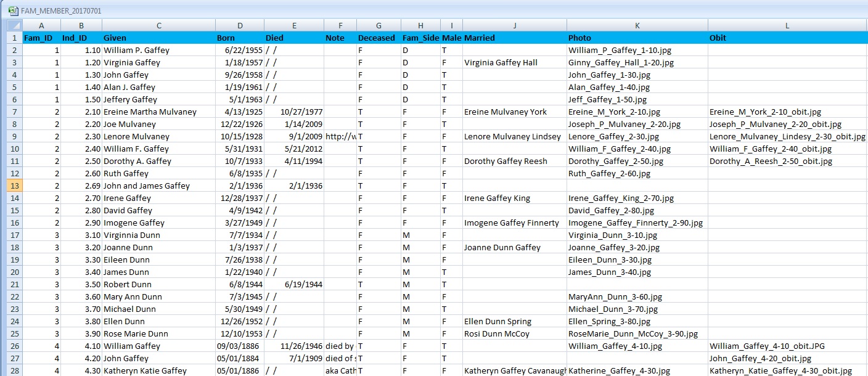Select the RoseMarie_Dunn_McCoy_3-90.jpg cell

[637, 333]
